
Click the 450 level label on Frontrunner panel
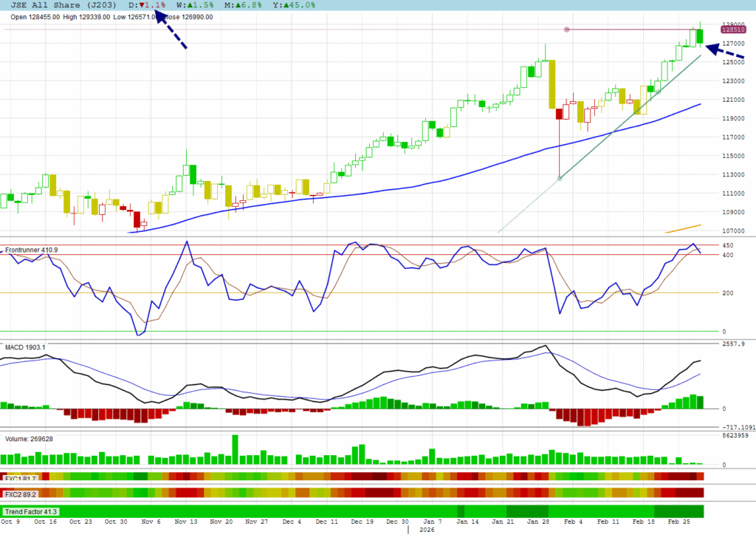727,245
